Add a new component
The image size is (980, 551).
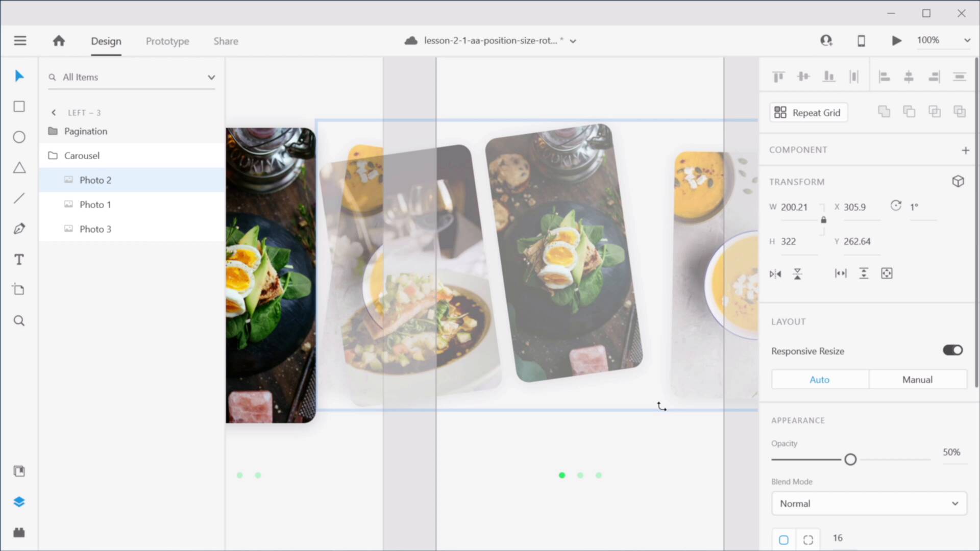click(965, 150)
